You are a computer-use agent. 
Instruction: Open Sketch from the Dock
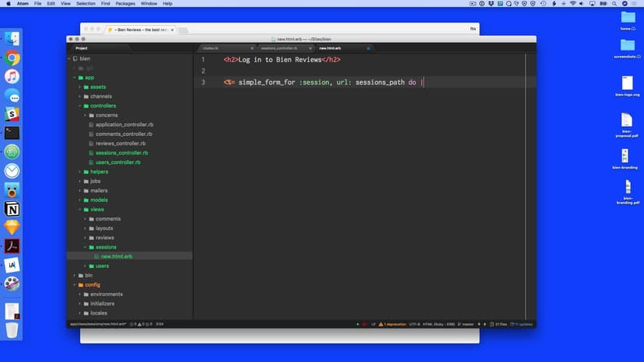pyautogui.click(x=12, y=228)
